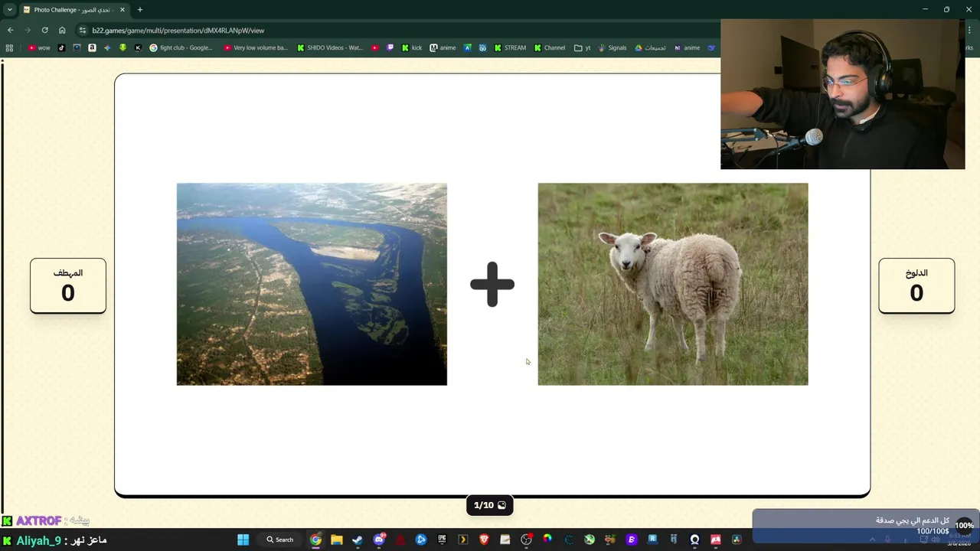The width and height of the screenshot is (980, 551).
Task: Close the Photo Challenge tab
Action: (x=122, y=10)
